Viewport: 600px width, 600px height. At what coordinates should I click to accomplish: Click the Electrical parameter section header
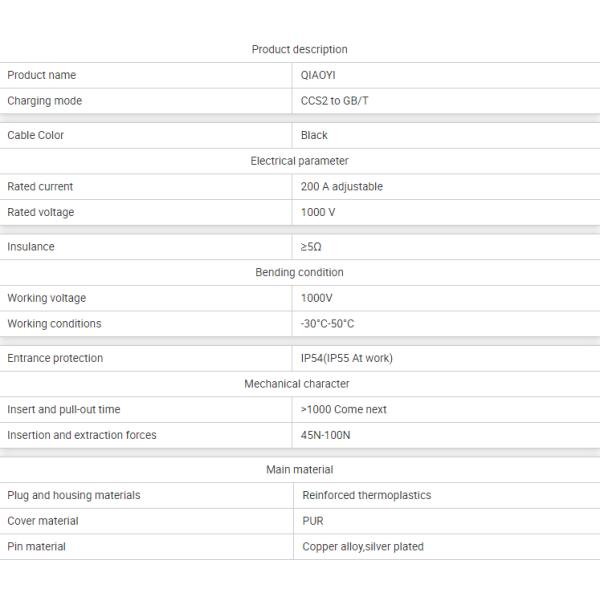(x=299, y=161)
